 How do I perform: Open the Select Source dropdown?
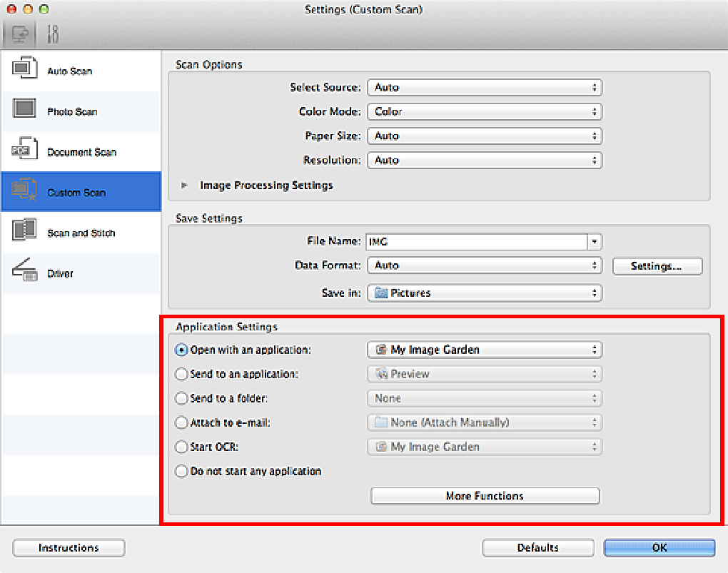tap(485, 87)
